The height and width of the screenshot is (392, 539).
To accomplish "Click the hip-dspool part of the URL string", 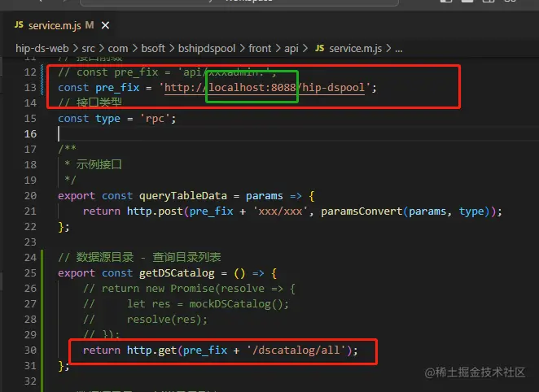I will click(x=334, y=88).
